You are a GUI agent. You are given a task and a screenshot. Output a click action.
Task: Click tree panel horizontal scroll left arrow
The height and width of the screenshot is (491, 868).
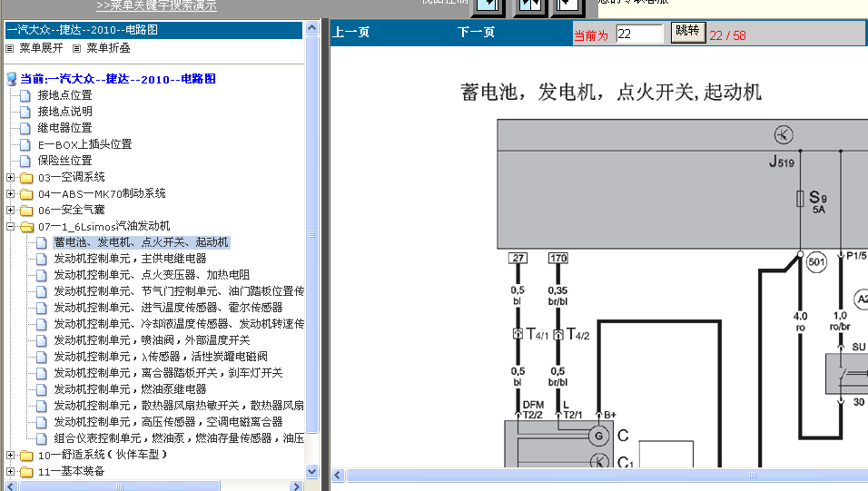pos(11,486)
